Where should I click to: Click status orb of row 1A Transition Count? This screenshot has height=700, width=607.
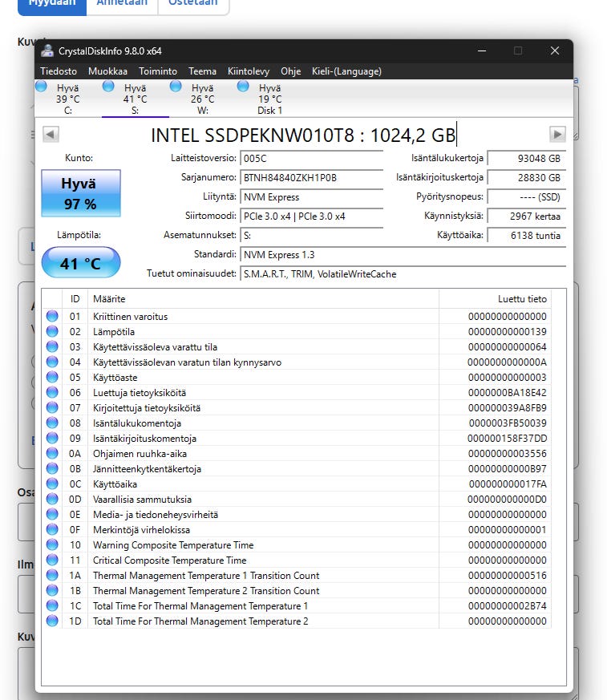tap(52, 575)
